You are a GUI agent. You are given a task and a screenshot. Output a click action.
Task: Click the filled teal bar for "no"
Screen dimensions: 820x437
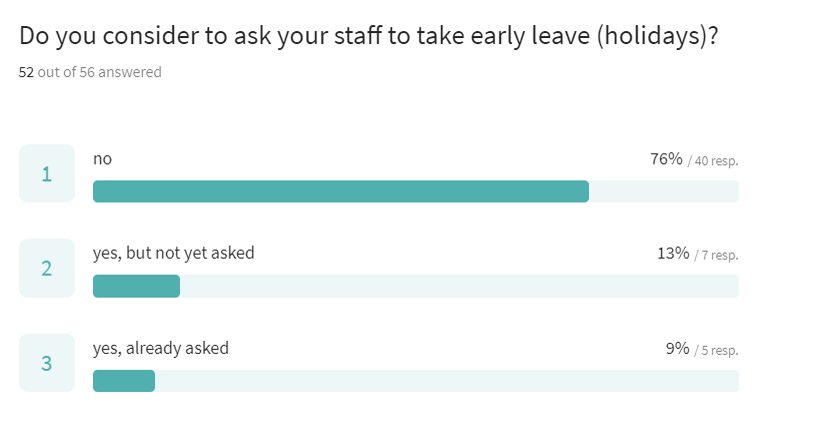click(340, 191)
